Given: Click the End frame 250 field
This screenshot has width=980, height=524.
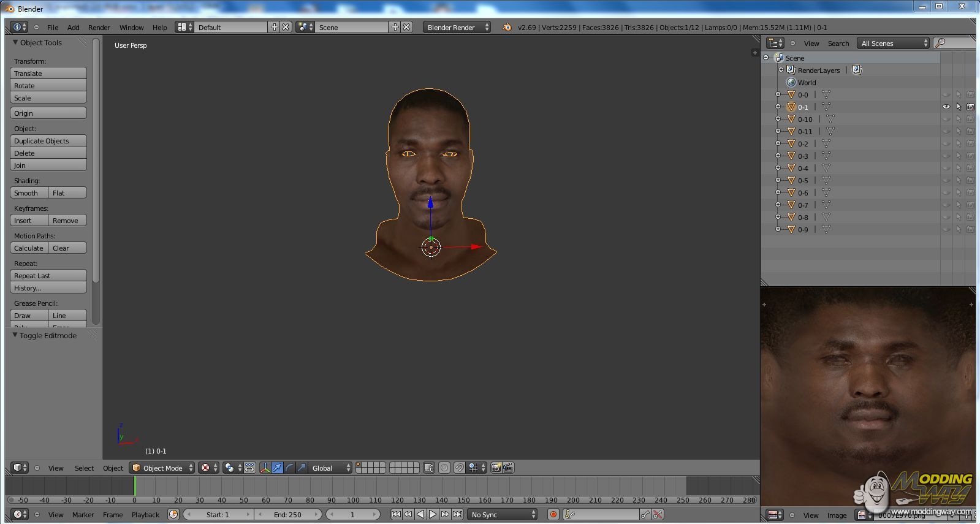Looking at the screenshot, I should pos(287,515).
